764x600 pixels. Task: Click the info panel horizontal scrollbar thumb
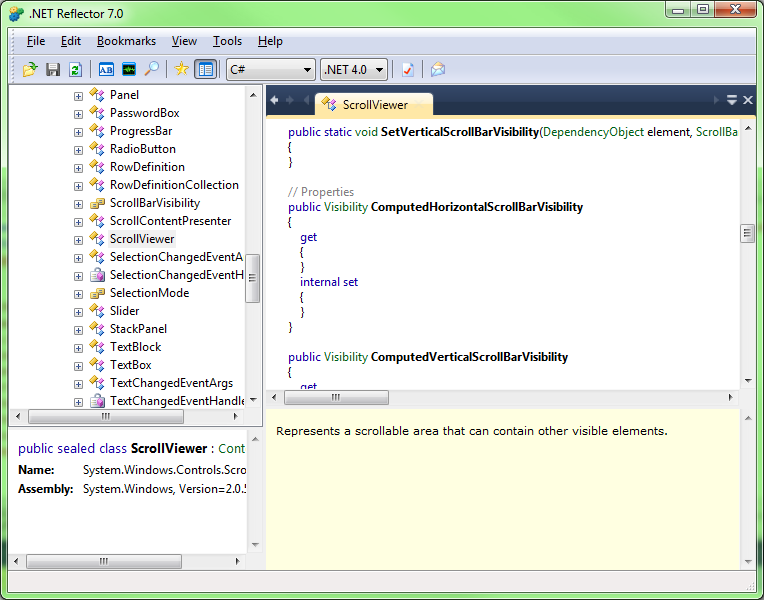coord(104,561)
